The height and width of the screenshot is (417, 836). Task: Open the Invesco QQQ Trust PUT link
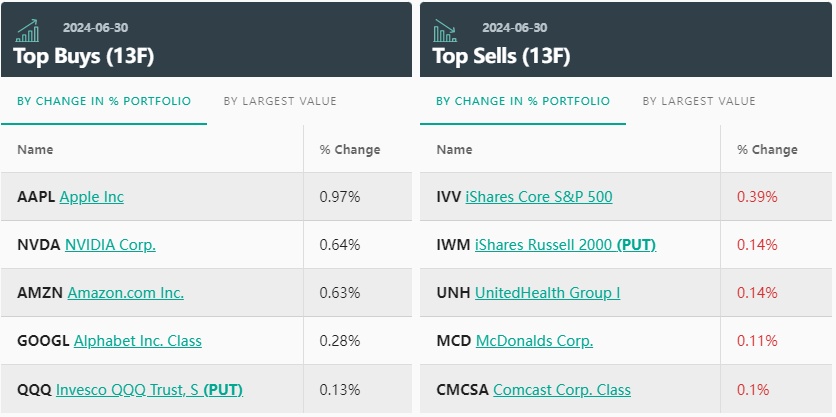tap(149, 389)
